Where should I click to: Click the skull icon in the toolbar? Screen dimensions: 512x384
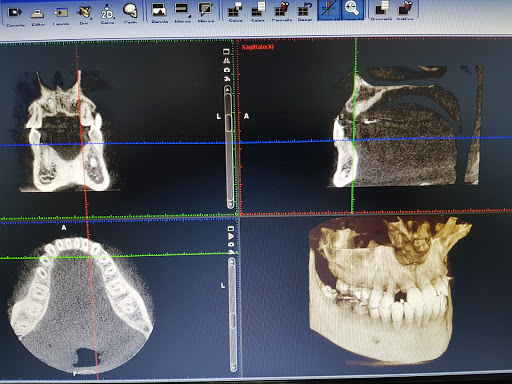pos(130,11)
